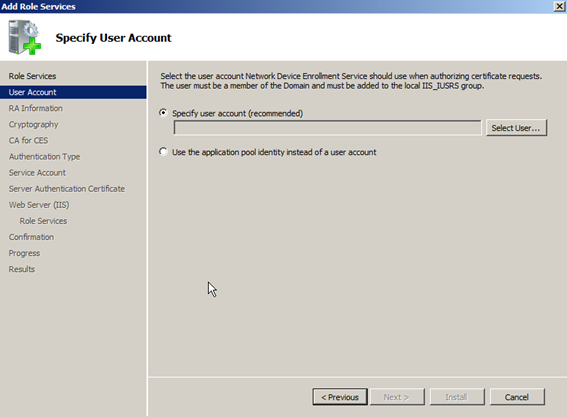Open the Service Account step
Image resolution: width=567 pixels, height=417 pixels.
pos(37,173)
